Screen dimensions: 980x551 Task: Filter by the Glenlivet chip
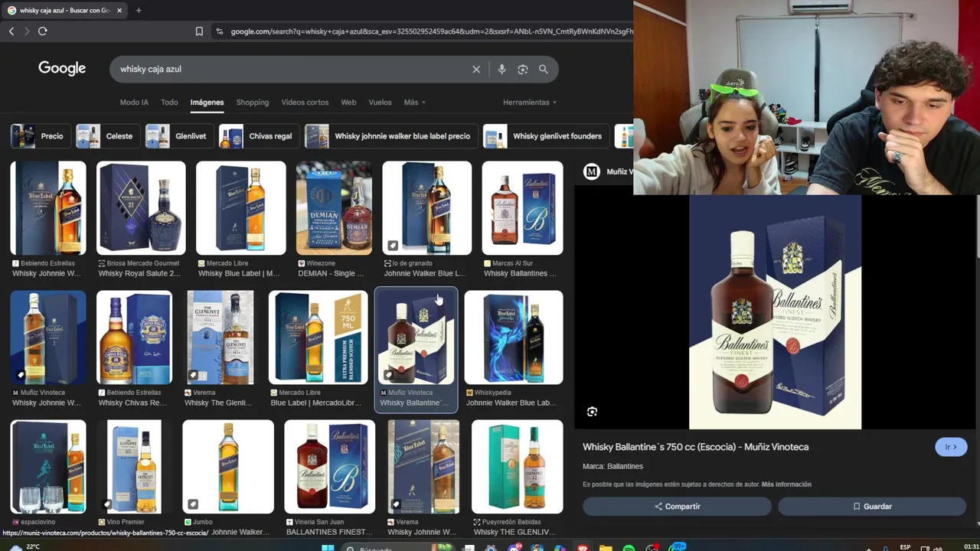(178, 136)
